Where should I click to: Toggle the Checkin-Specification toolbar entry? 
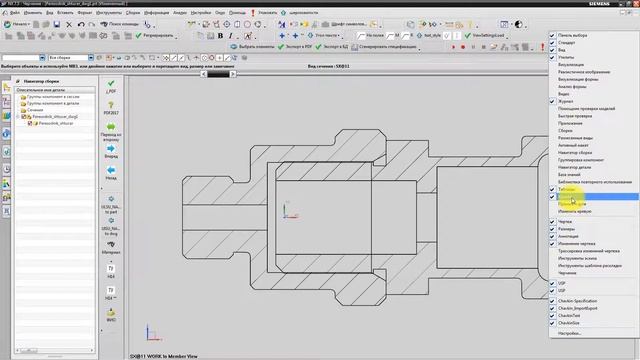click(594, 301)
